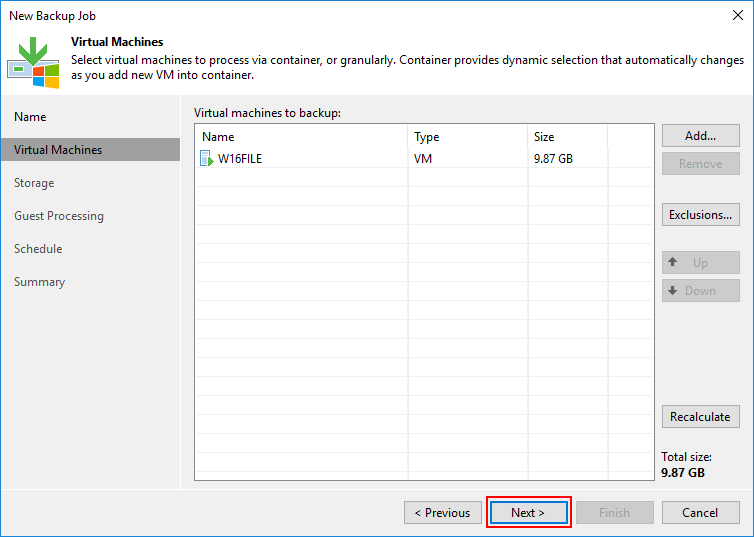Click the greyed-out Finish button
754x537 pixels.
click(x=615, y=513)
